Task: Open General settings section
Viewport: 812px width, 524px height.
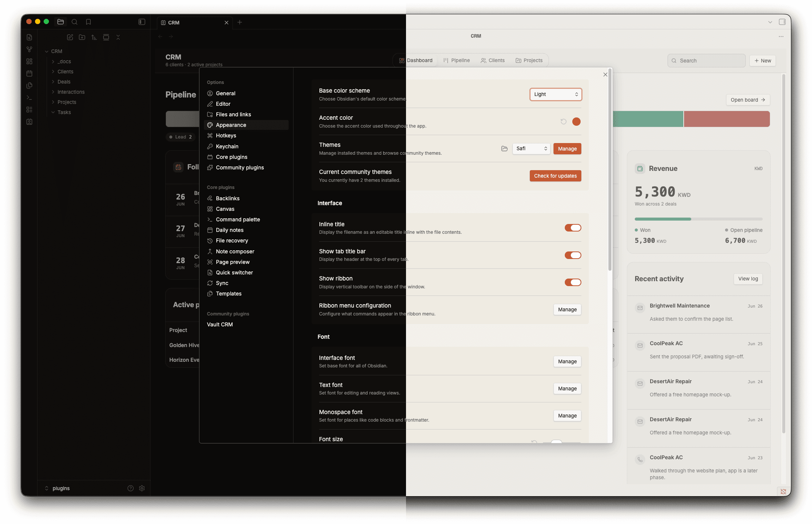Action: click(246, 93)
